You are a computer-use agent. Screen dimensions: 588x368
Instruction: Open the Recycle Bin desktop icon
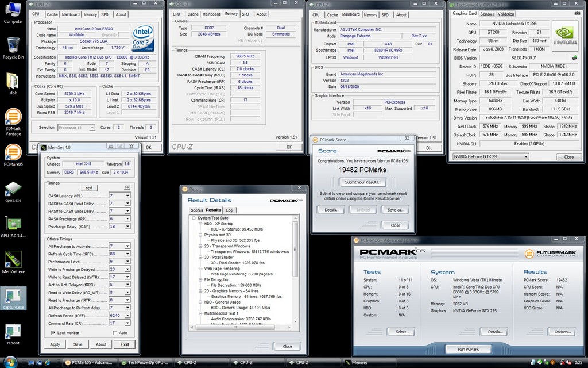13,48
